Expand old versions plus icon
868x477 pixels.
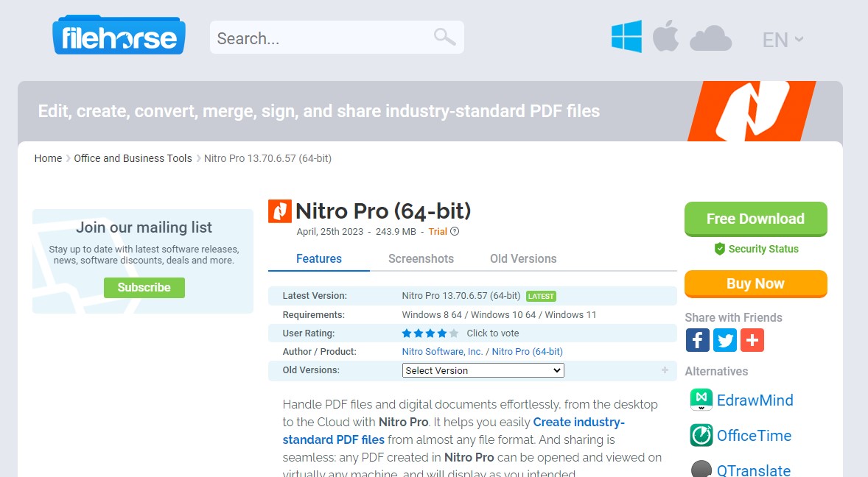tap(665, 370)
